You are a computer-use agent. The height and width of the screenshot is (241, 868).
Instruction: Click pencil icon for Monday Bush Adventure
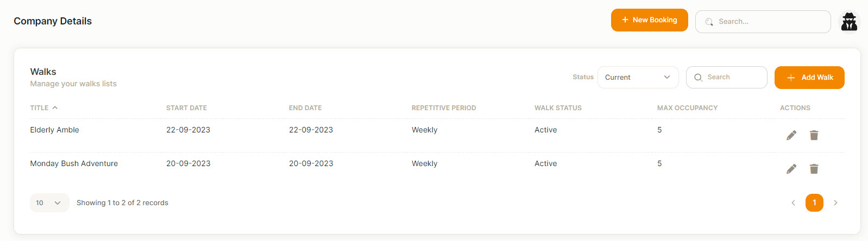(x=791, y=169)
